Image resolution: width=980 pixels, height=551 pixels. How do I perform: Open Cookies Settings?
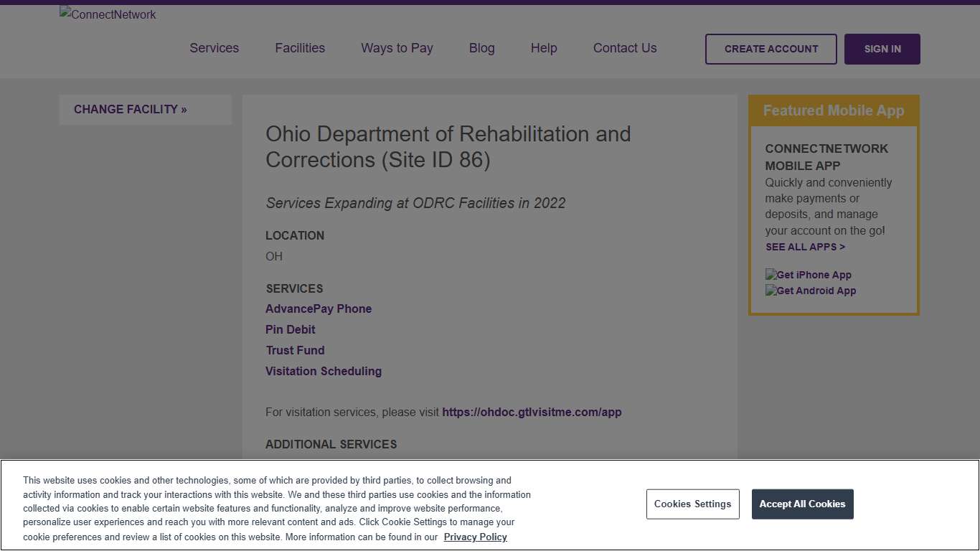click(692, 504)
